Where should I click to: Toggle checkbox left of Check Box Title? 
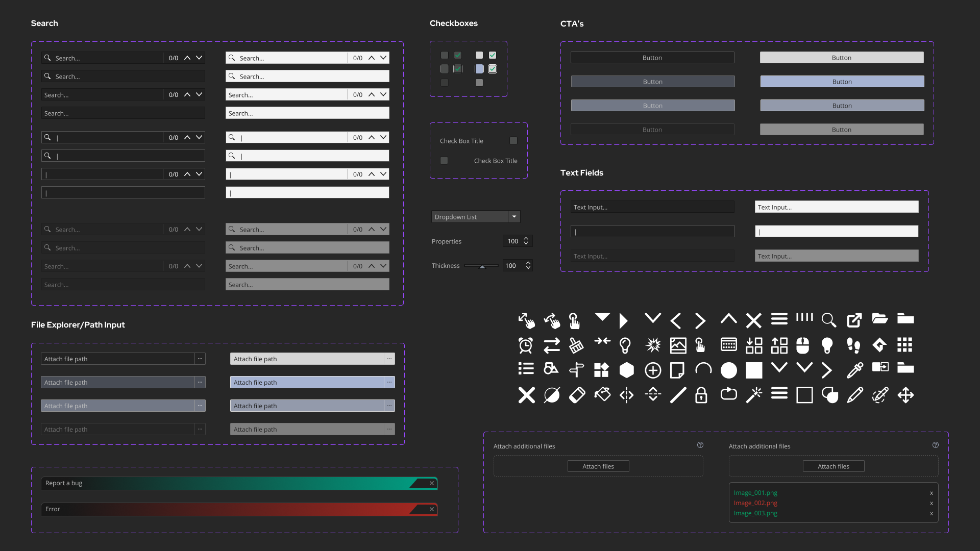444,161
